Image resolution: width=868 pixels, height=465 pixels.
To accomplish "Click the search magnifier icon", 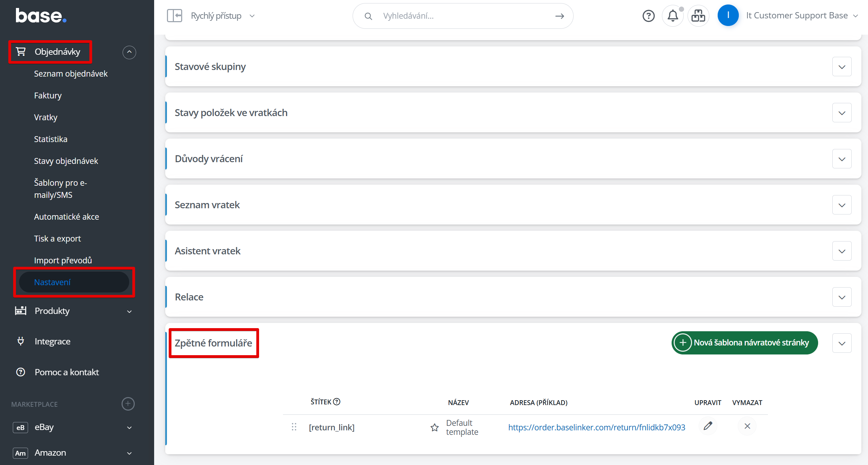I will [x=368, y=16].
